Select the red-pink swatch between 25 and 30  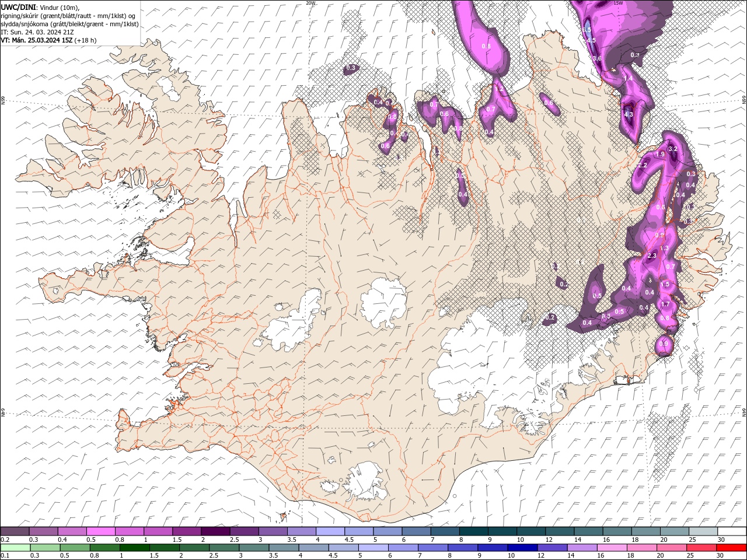click(701, 548)
